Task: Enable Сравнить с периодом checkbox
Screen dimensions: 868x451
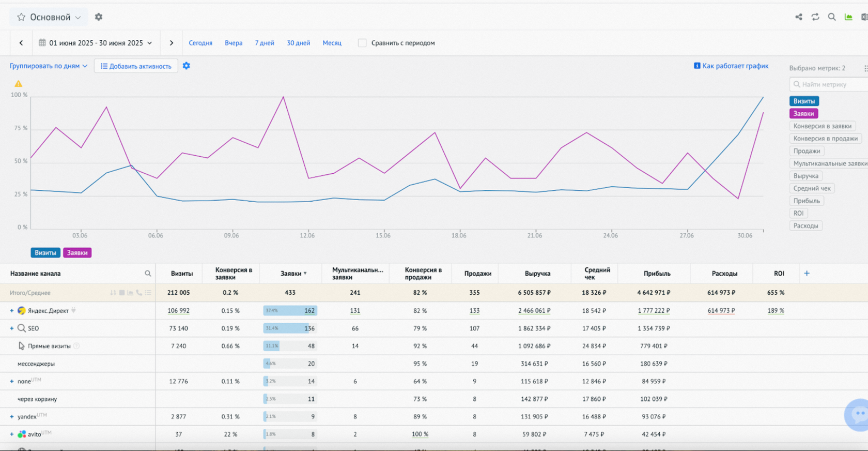Action: pos(362,43)
